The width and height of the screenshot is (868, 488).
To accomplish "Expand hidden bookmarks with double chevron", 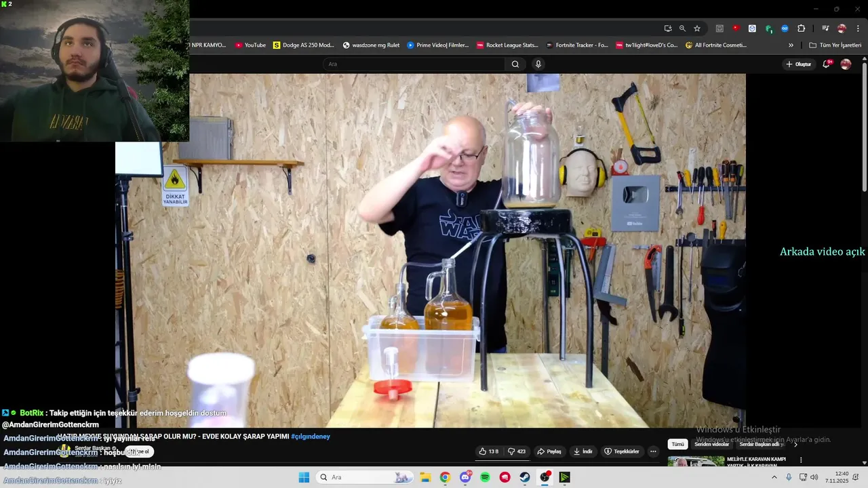I will 791,45.
